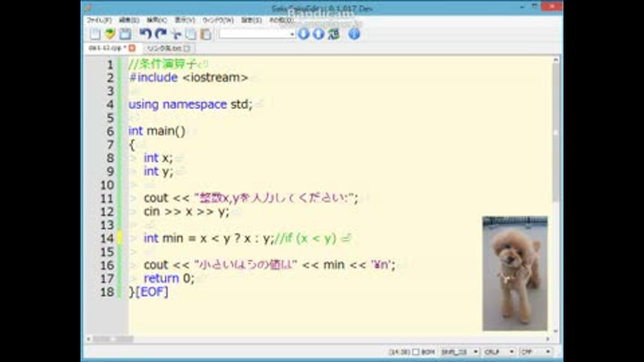The image size is (644, 362).
Task: Click inside the toolbar search input field
Action: tap(254, 34)
